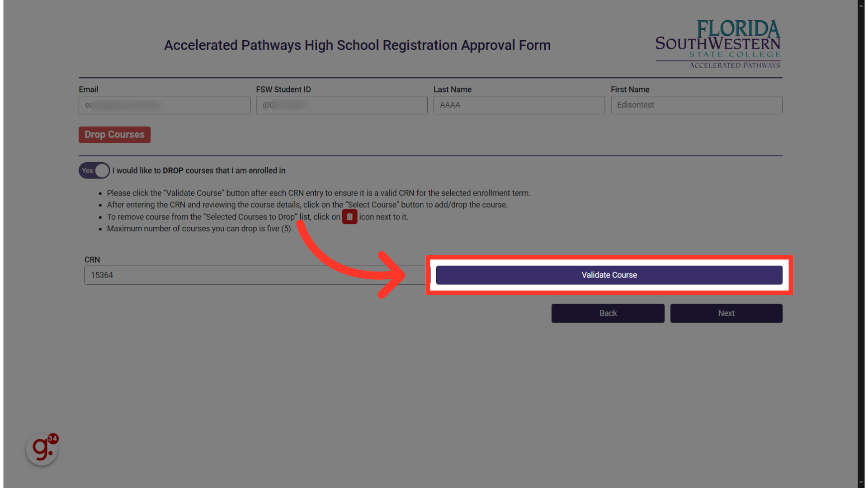
Task: Click the Email input field
Action: [164, 105]
